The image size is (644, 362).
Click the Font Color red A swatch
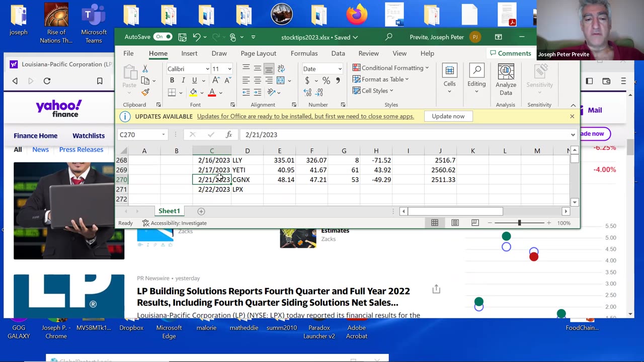(x=212, y=93)
